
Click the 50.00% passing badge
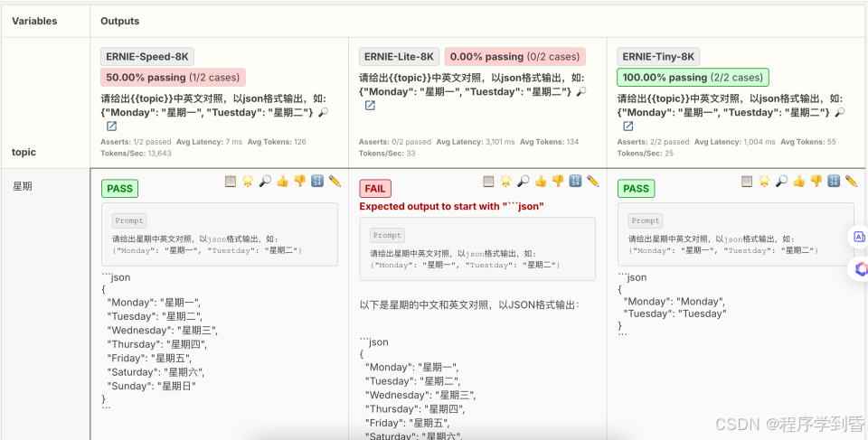tap(173, 78)
